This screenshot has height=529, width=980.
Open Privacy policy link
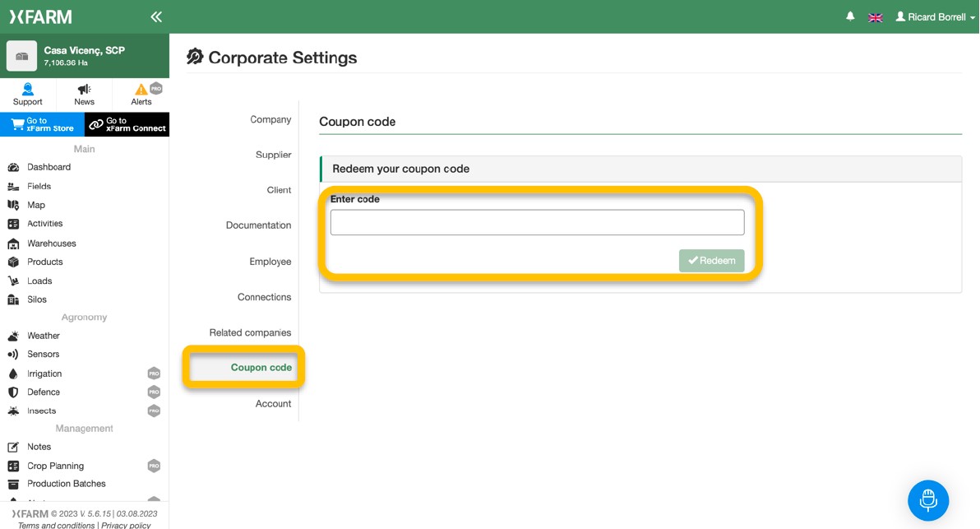(x=126, y=525)
